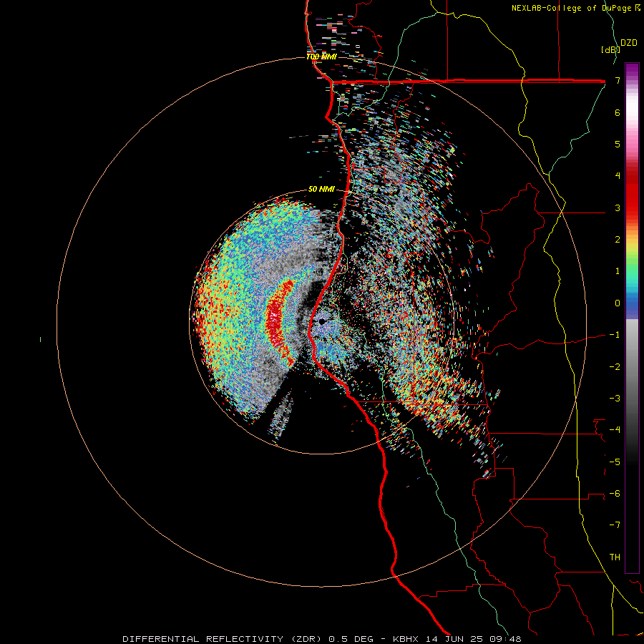Click the scale tick label -2

tap(615, 367)
